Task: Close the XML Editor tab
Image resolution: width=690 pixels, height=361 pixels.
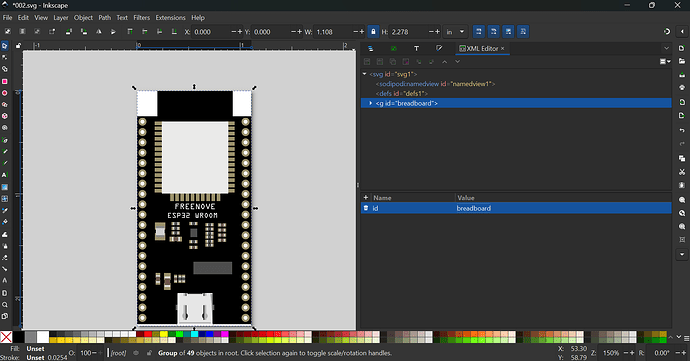Action: 503,48
